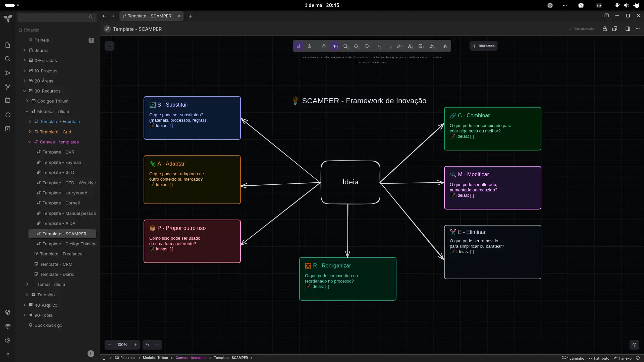
Task: Open Duck duck go note
Action: coord(48,325)
